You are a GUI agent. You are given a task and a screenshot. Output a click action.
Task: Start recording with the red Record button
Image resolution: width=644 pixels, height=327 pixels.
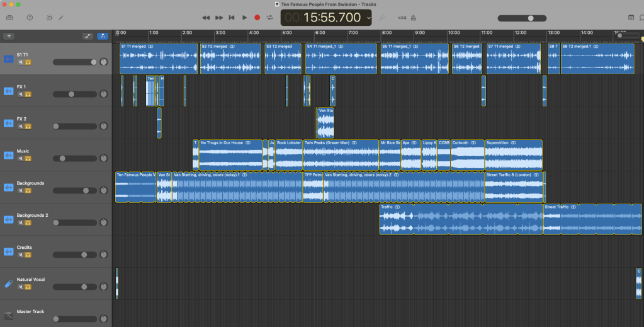pyautogui.click(x=257, y=18)
